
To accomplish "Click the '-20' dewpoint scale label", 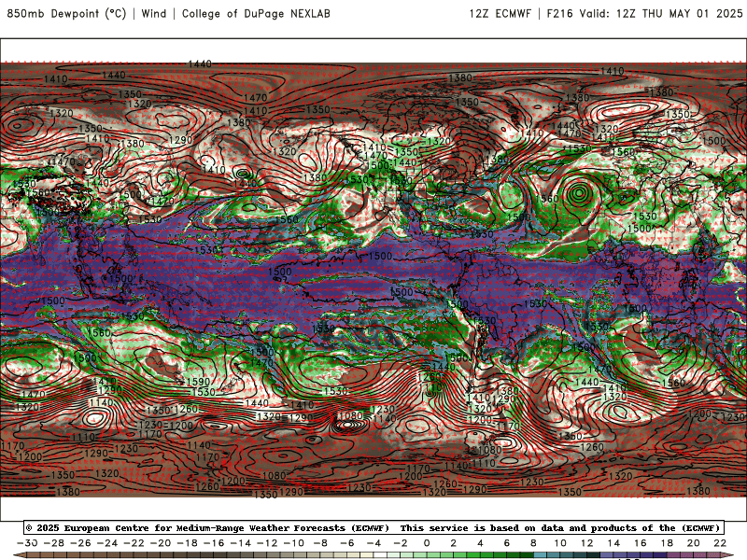I will (161, 543).
